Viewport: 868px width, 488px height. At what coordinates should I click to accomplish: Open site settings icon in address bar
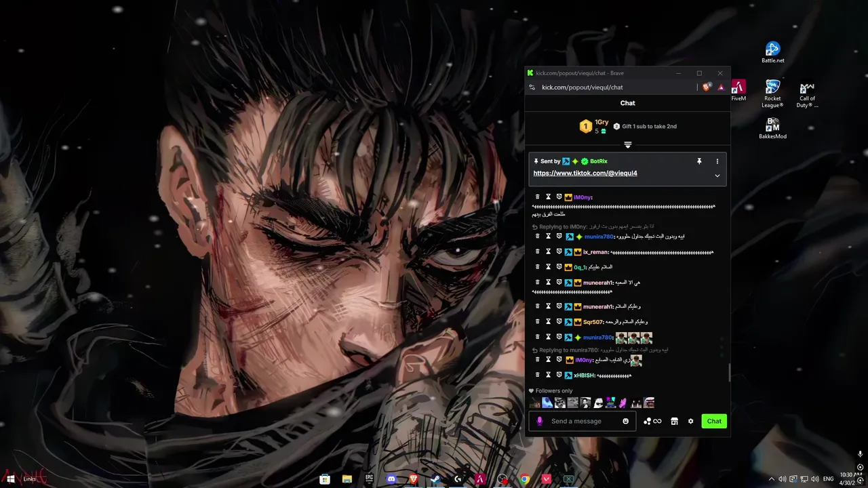point(532,87)
